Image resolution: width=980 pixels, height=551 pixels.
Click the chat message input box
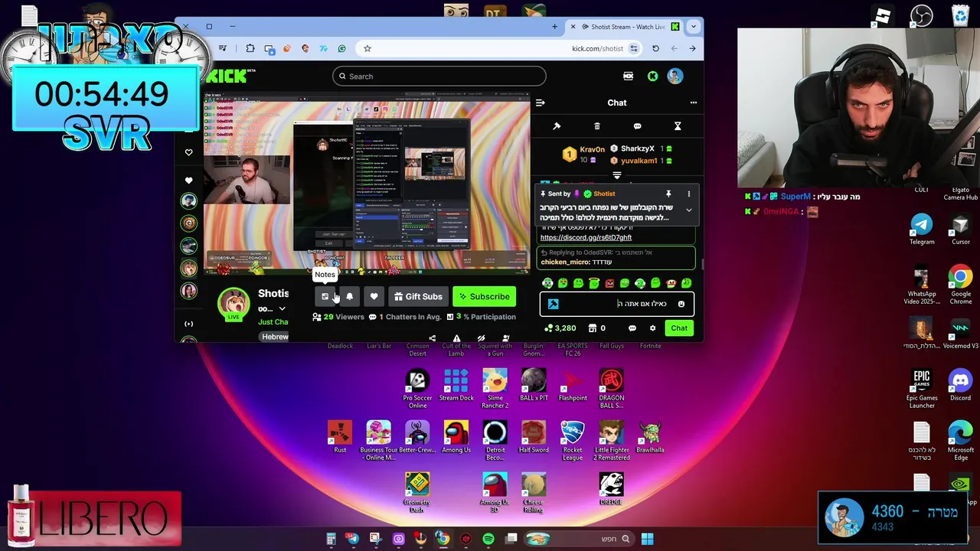click(x=618, y=304)
